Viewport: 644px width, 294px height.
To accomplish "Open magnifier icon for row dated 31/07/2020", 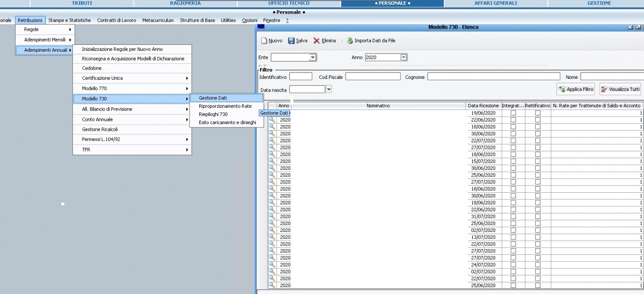I will coord(272,217).
